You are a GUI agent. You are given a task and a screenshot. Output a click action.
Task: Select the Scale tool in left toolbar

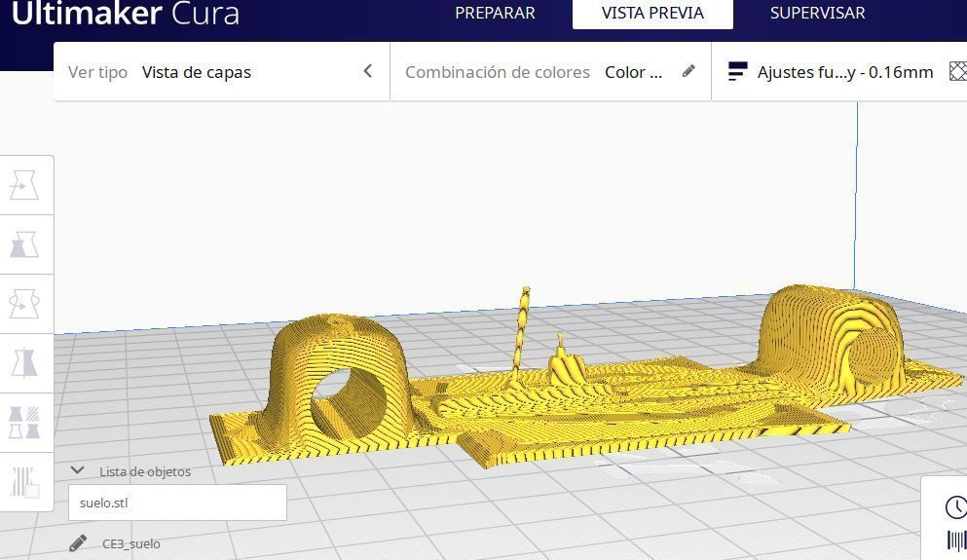tap(24, 244)
